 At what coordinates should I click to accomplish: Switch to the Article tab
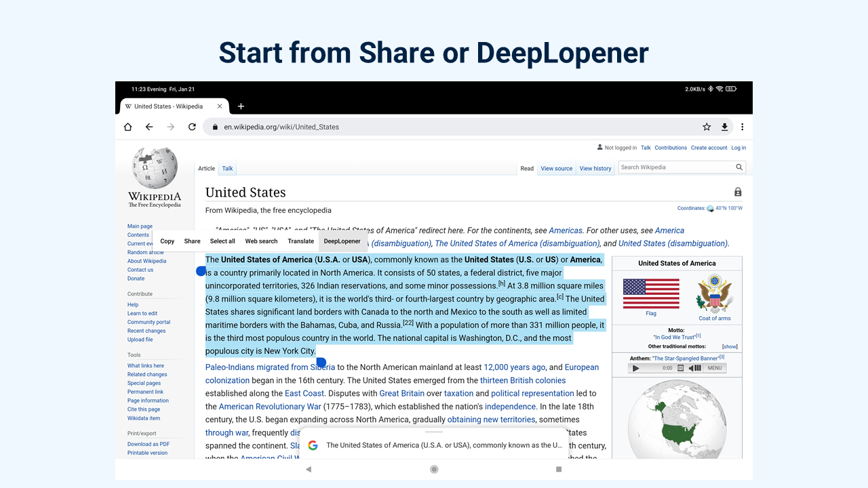coord(206,168)
